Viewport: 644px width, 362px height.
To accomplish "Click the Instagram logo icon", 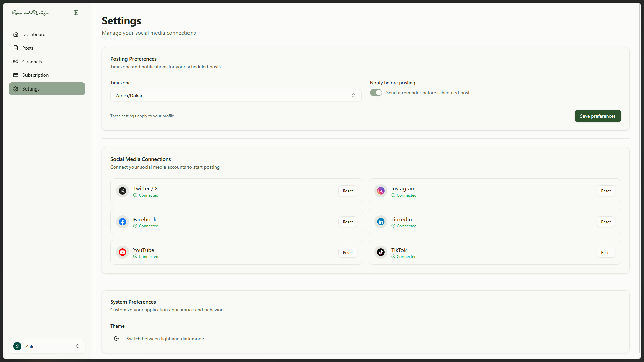I will point(381,191).
